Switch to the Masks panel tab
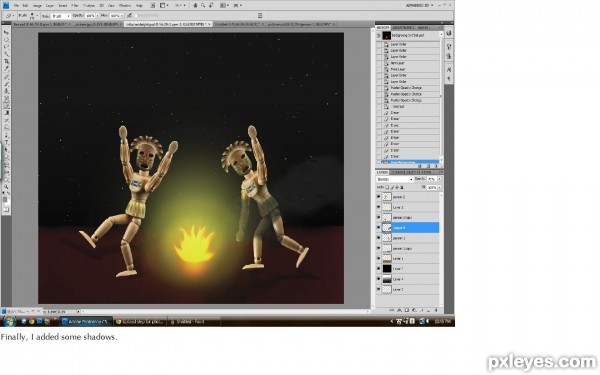 pos(423,28)
